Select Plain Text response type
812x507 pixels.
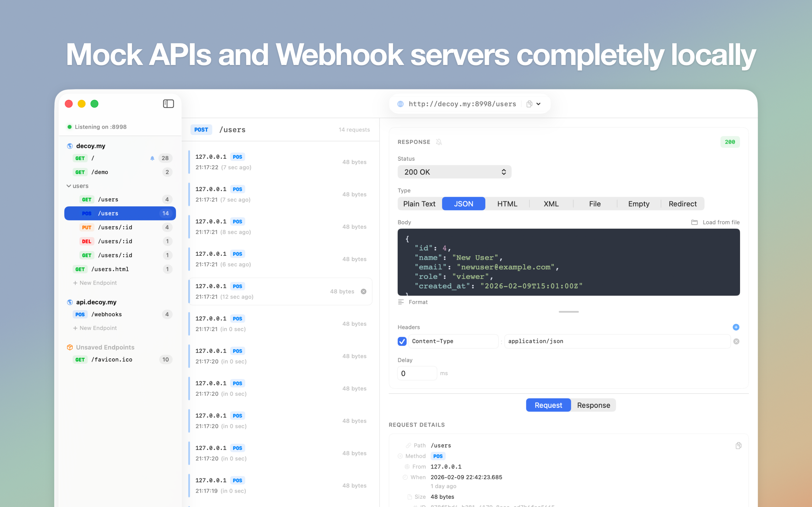coord(419,204)
